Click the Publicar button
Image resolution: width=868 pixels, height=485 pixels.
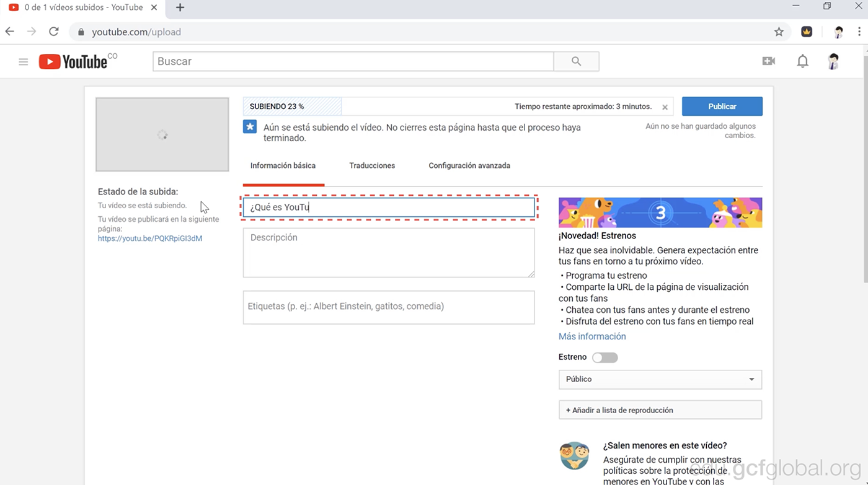point(722,107)
